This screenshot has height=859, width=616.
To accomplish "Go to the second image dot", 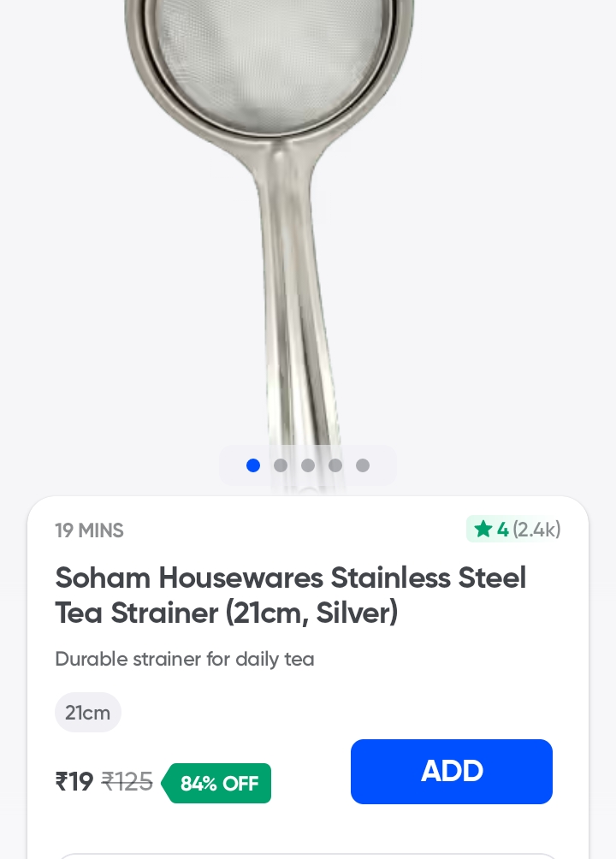I will pyautogui.click(x=281, y=465).
